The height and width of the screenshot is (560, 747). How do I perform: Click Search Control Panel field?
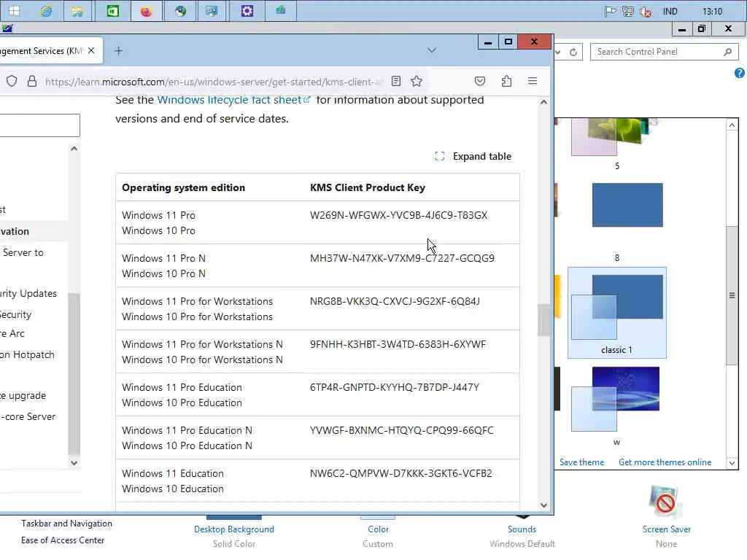coord(664,52)
